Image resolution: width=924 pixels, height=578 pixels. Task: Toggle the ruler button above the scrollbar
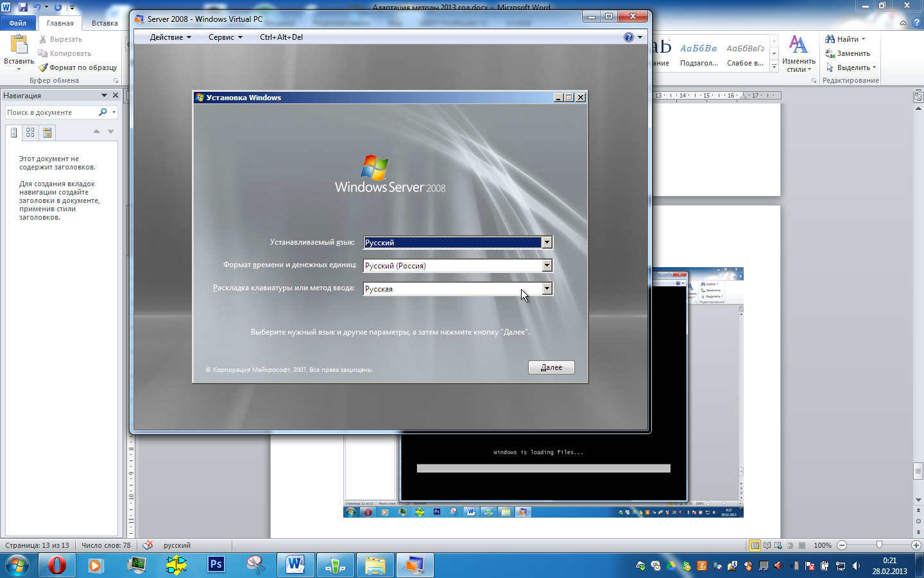pos(918,97)
